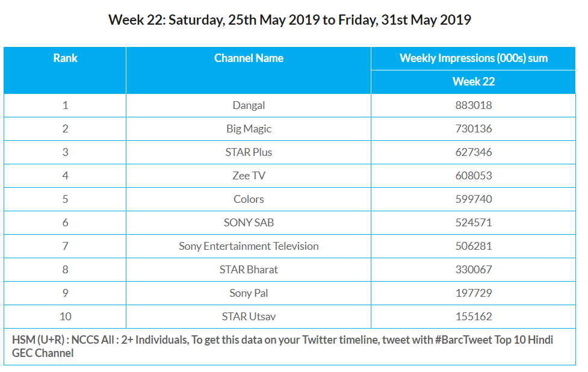Click rank number 10 cell

point(65,317)
